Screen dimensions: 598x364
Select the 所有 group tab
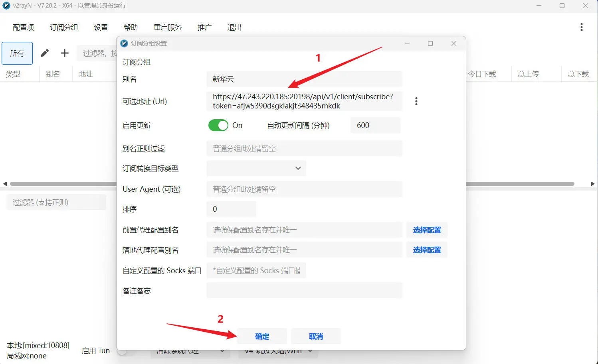[17, 53]
